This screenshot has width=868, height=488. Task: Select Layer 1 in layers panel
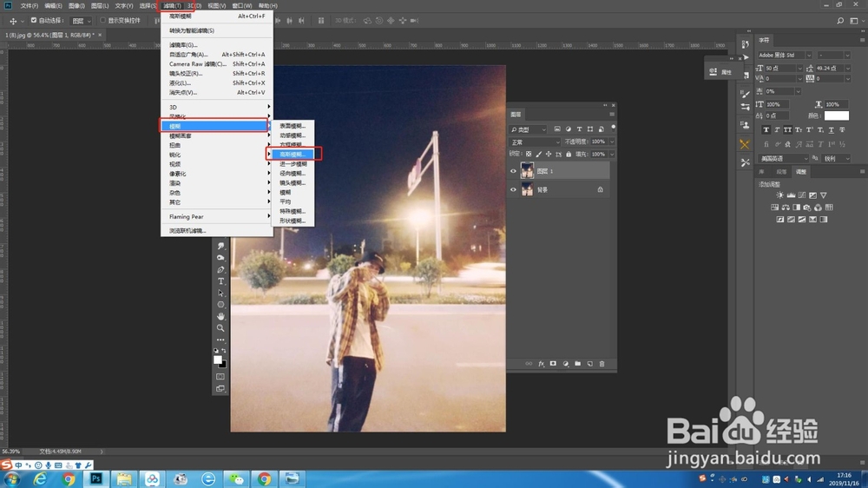tap(559, 171)
